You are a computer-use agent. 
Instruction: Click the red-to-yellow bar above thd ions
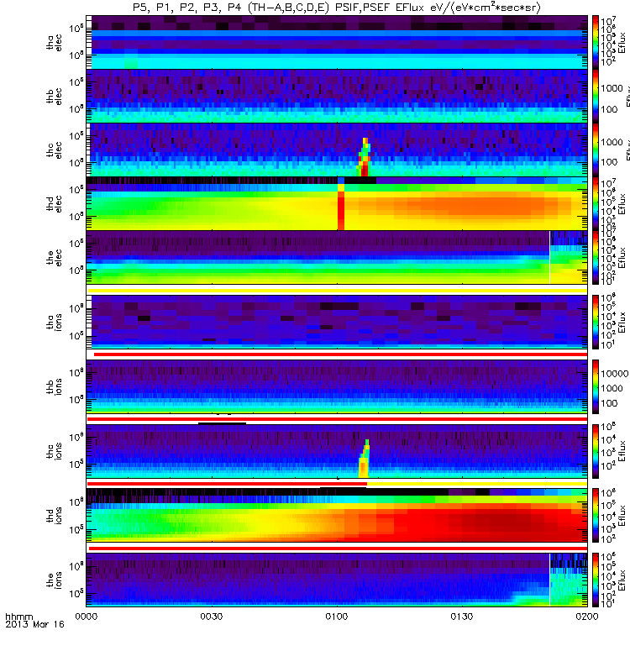pos(338,484)
